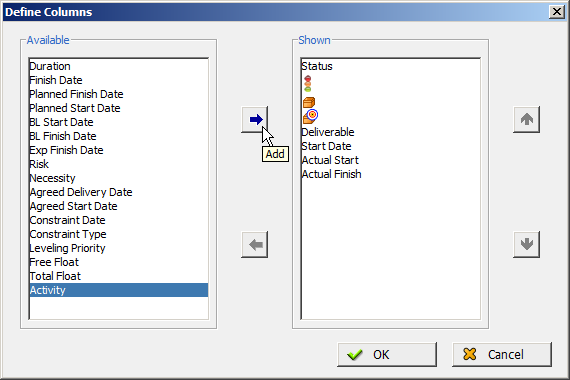Confirm with the OK button

click(387, 355)
